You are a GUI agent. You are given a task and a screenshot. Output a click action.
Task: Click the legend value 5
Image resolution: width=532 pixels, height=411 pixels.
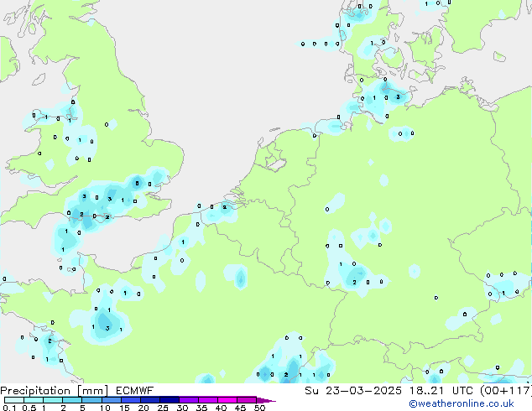click(83, 408)
